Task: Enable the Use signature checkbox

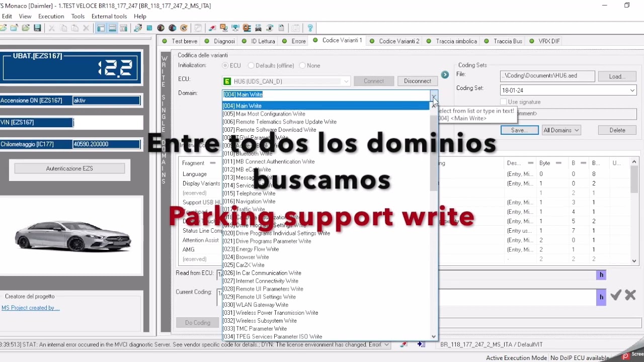Action: click(x=504, y=102)
